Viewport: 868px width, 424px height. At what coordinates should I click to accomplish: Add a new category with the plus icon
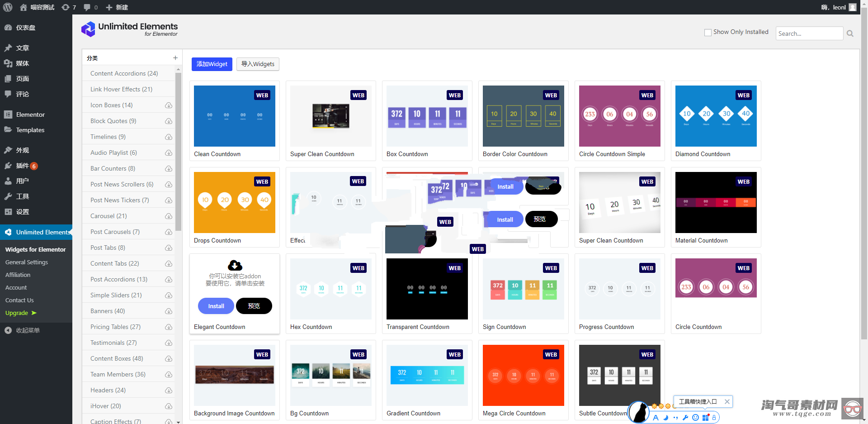pyautogui.click(x=175, y=57)
